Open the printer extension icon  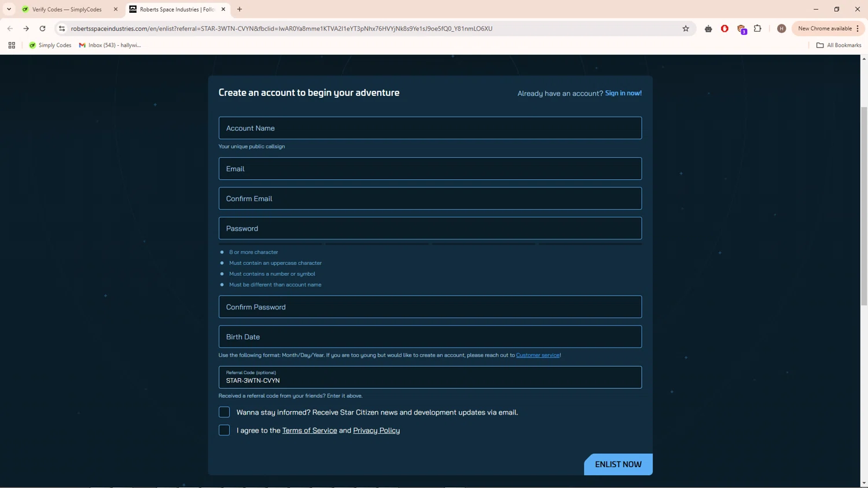click(708, 28)
